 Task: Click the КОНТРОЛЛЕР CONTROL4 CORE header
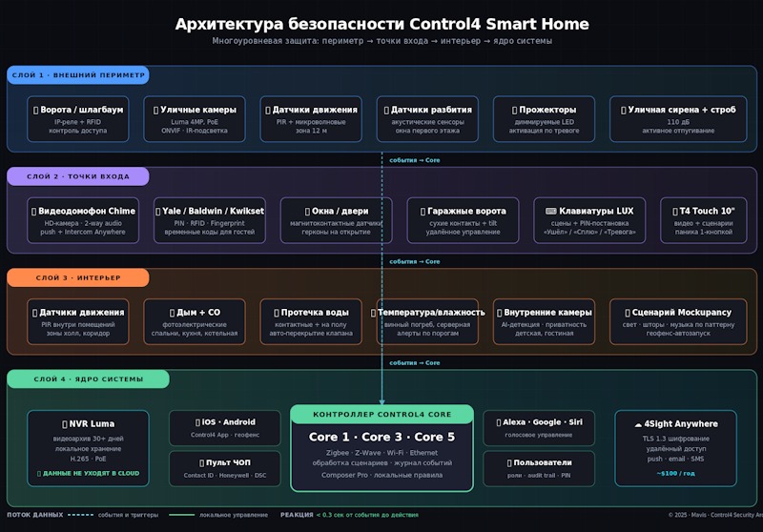[x=382, y=415]
